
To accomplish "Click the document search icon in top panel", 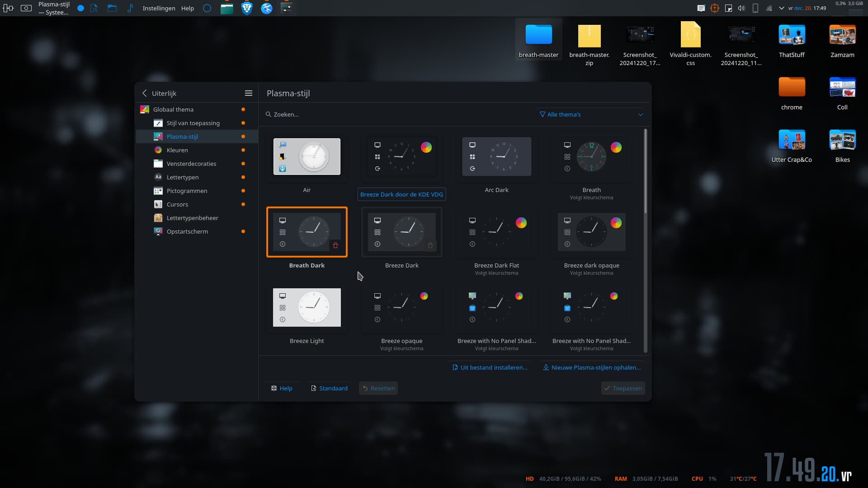I will 94,8.
